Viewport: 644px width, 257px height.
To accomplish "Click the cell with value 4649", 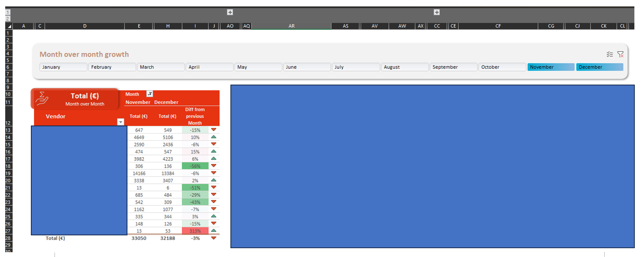I will pos(139,137).
